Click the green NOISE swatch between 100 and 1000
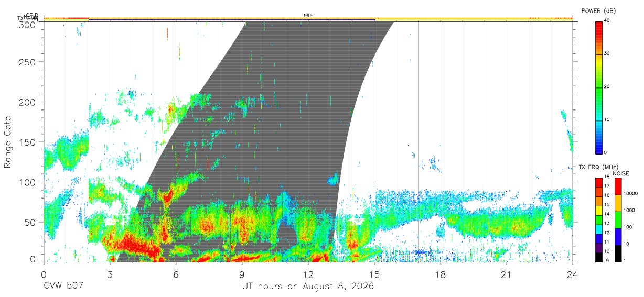This screenshot has height=297, width=644. pos(618,219)
